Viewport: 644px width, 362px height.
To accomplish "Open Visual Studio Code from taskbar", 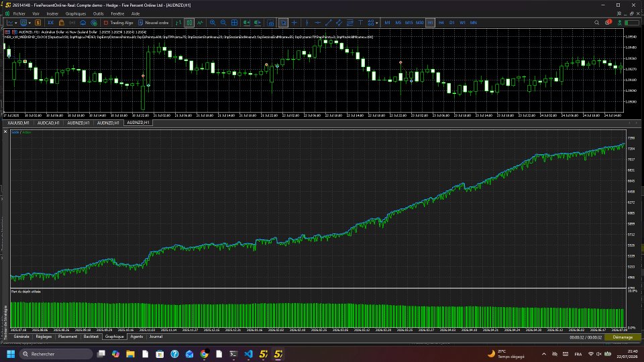I will click(248, 354).
